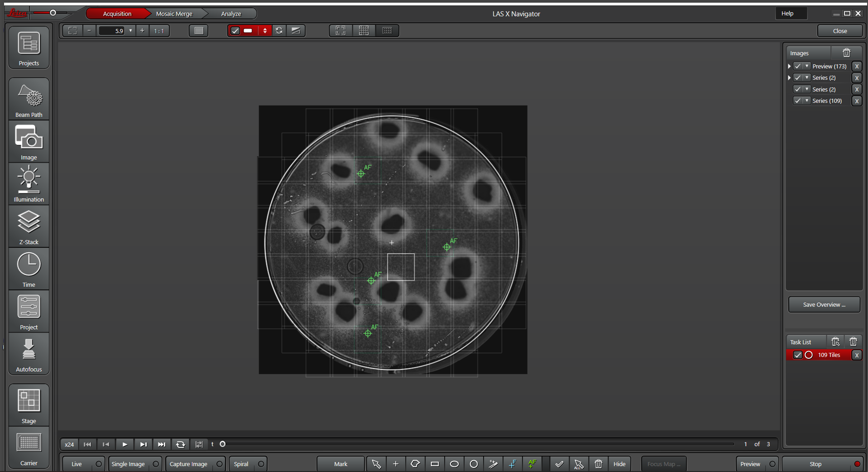
Task: Select the polygon region drawing tool
Action: pyautogui.click(x=415, y=464)
